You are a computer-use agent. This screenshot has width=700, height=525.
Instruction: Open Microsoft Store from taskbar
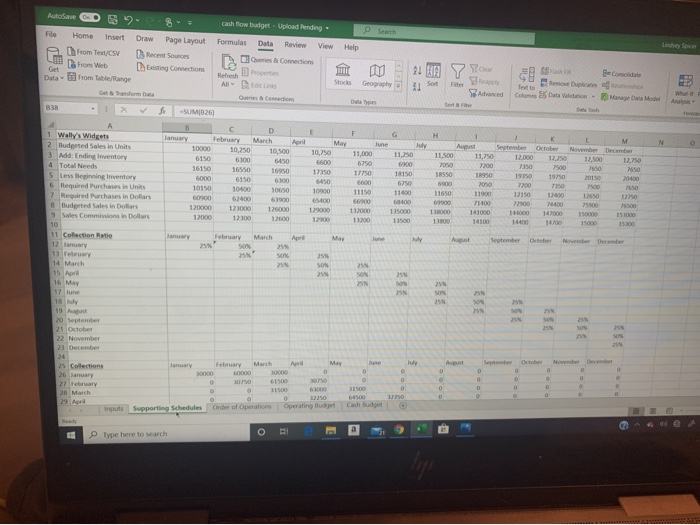[443, 429]
